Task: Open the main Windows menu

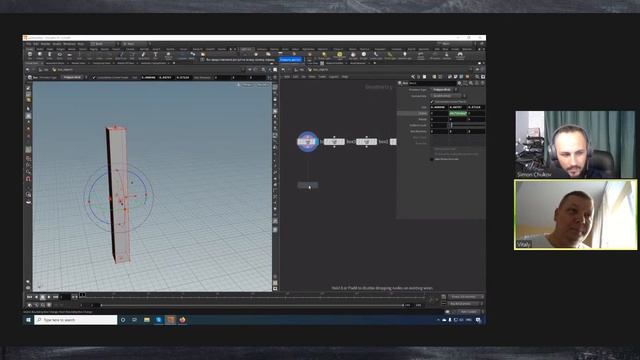Action: pyautogui.click(x=69, y=44)
